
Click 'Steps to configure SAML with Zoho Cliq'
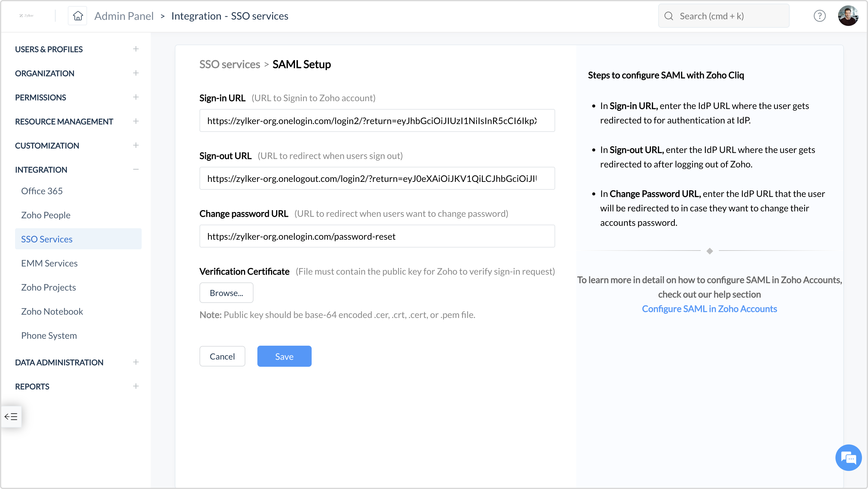[x=666, y=75]
